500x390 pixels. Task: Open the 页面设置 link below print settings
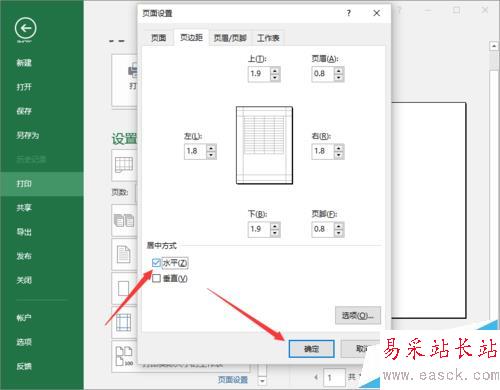pyautogui.click(x=233, y=380)
